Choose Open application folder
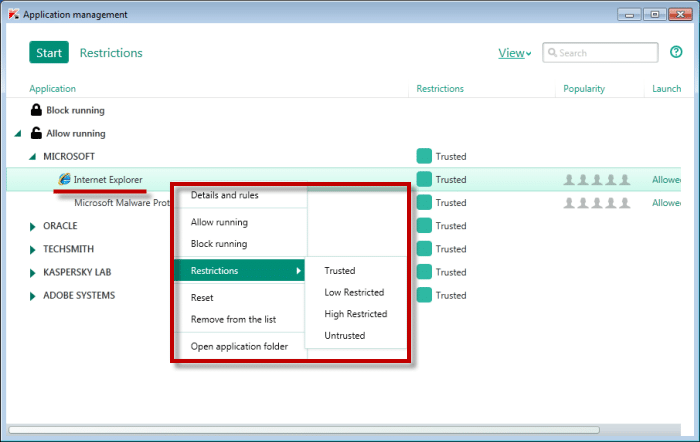Viewport: 700px width, 442px height. [239, 346]
